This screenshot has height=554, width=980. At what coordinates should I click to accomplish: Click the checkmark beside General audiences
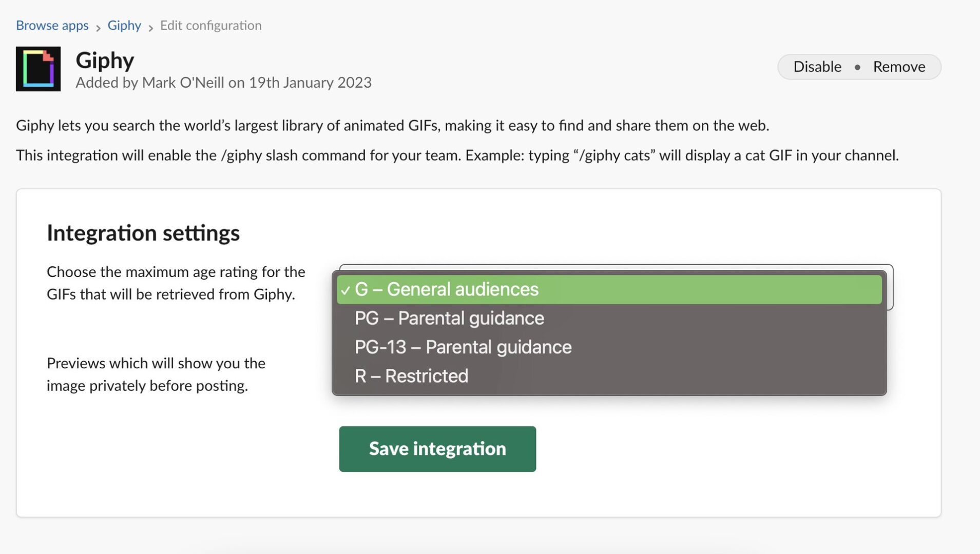345,290
